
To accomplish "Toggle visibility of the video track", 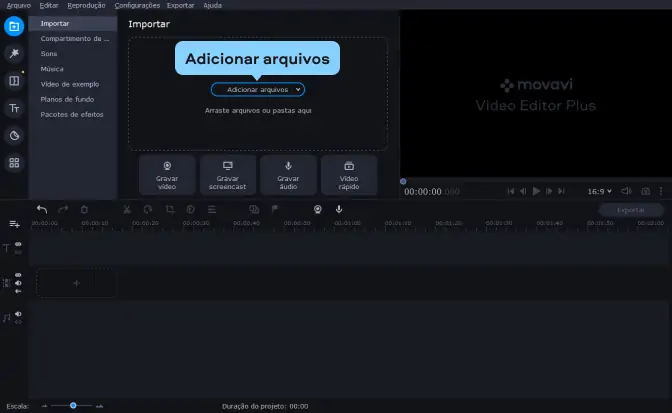I will [x=18, y=275].
